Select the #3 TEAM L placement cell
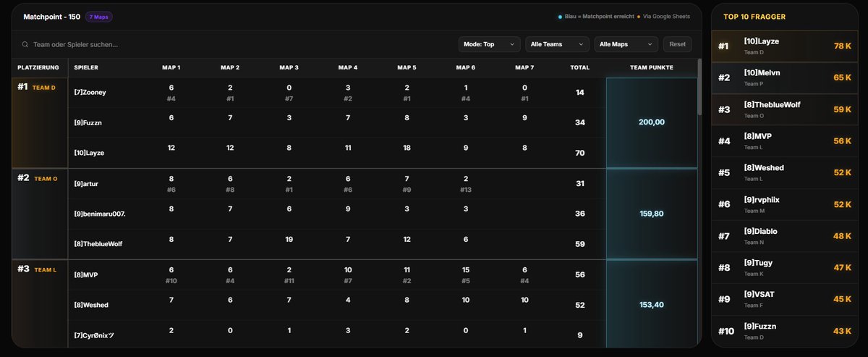The image size is (868, 357). point(41,304)
